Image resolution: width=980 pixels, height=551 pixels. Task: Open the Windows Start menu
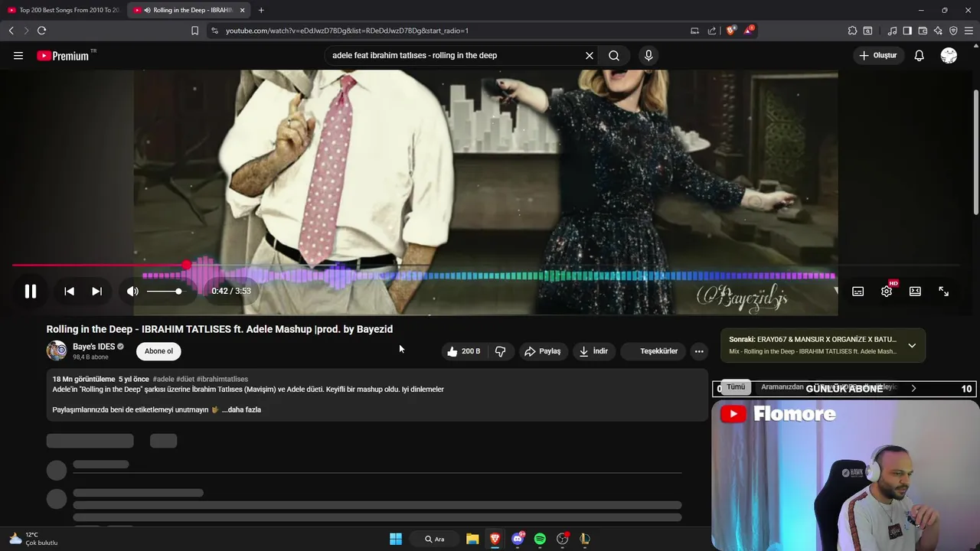click(x=396, y=539)
